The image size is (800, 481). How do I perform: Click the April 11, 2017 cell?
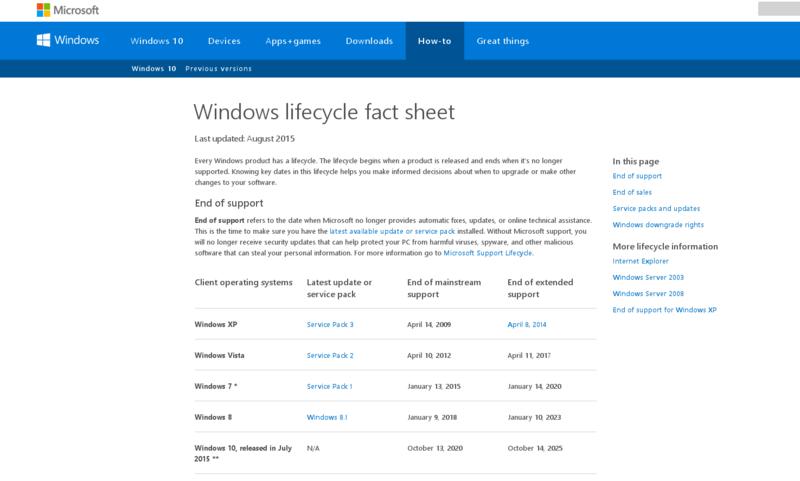(529, 356)
